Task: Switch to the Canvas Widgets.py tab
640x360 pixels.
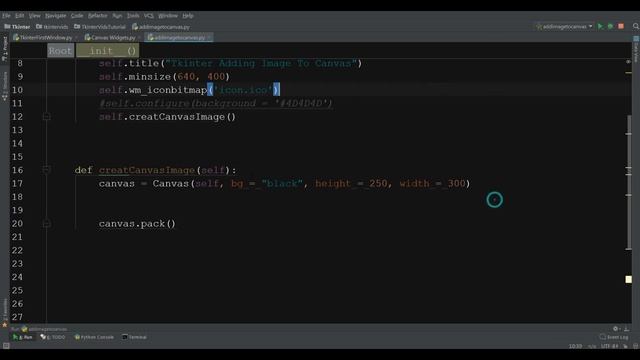Action: (x=110, y=38)
